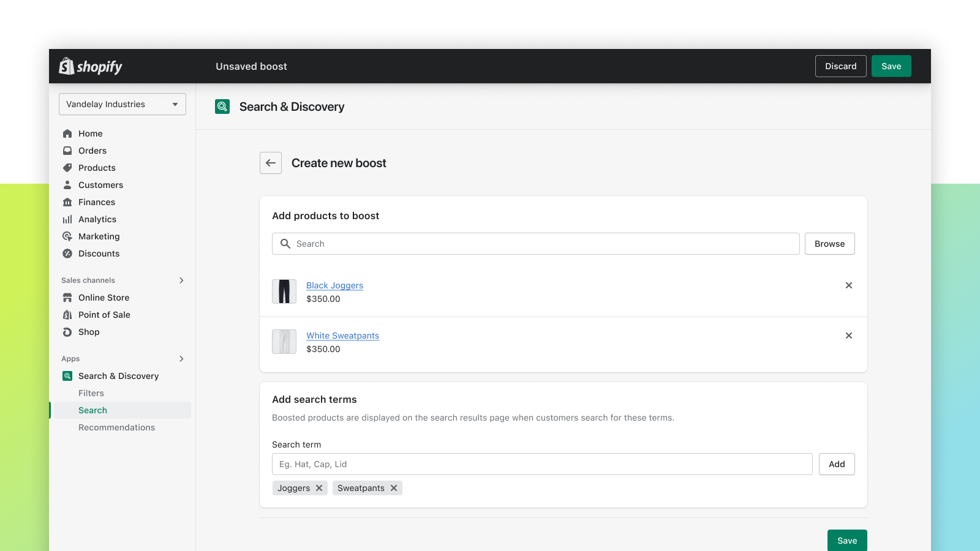Click the Online Store storefront icon
The width and height of the screenshot is (980, 551).
[67, 298]
